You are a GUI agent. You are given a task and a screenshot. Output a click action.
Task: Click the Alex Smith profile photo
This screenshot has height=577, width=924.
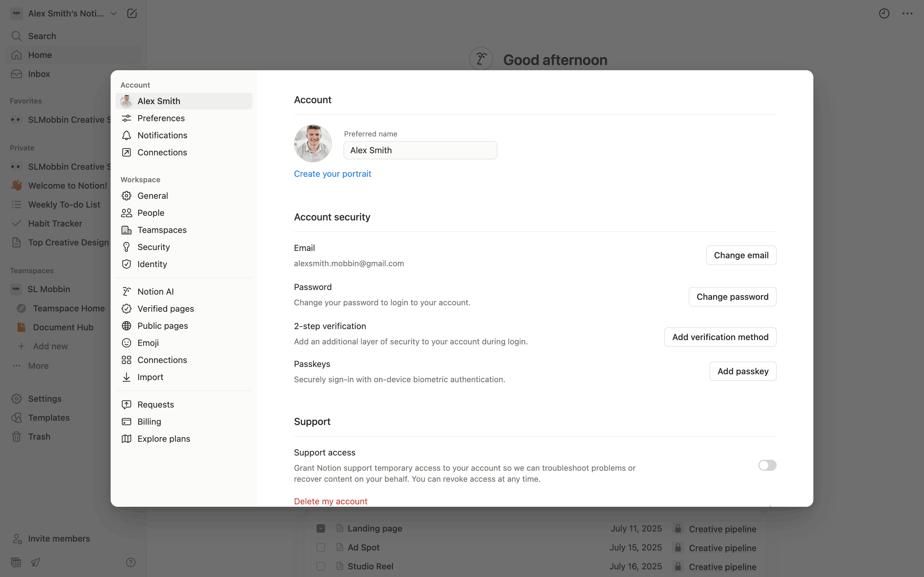click(x=313, y=143)
